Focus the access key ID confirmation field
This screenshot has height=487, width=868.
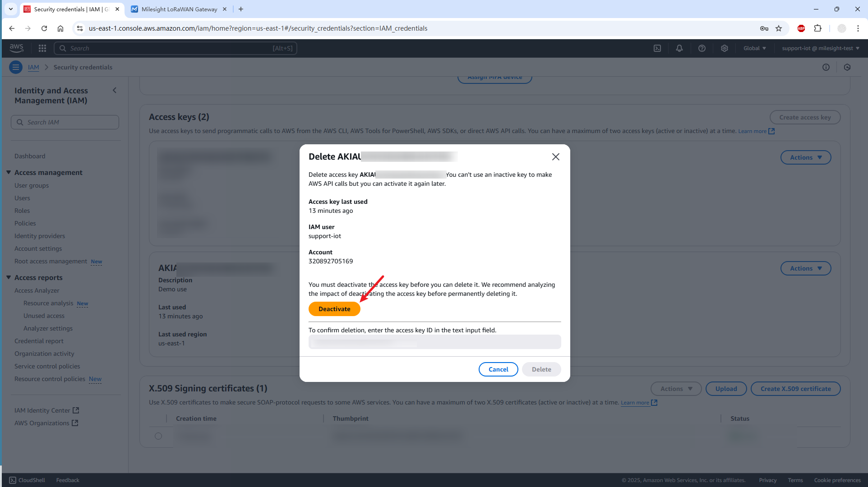pos(434,342)
